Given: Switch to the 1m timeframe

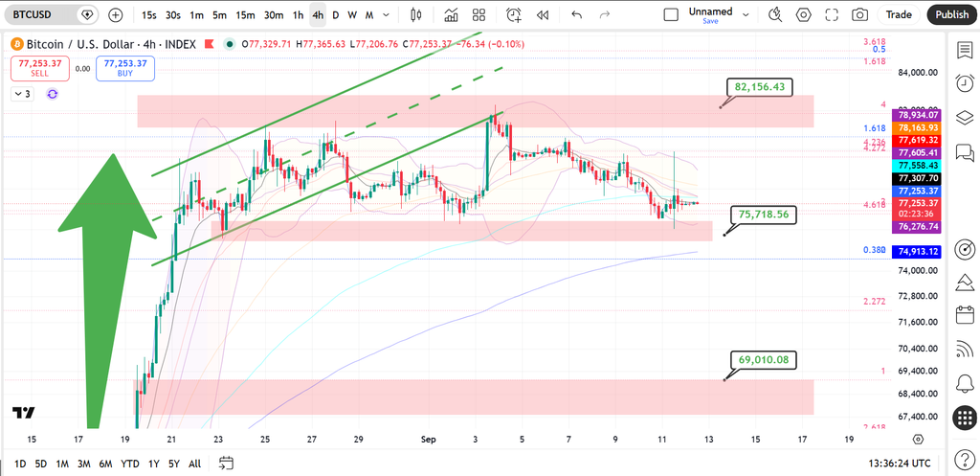Looking at the screenshot, I should [196, 14].
